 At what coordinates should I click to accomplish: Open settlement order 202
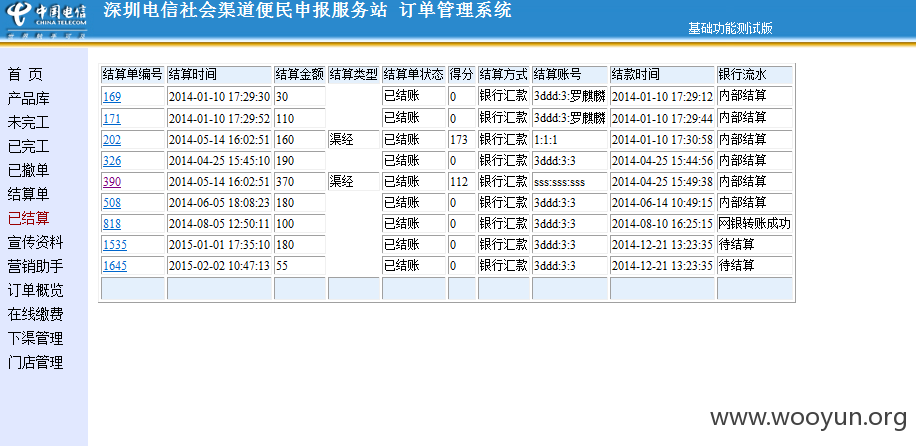(x=112, y=140)
